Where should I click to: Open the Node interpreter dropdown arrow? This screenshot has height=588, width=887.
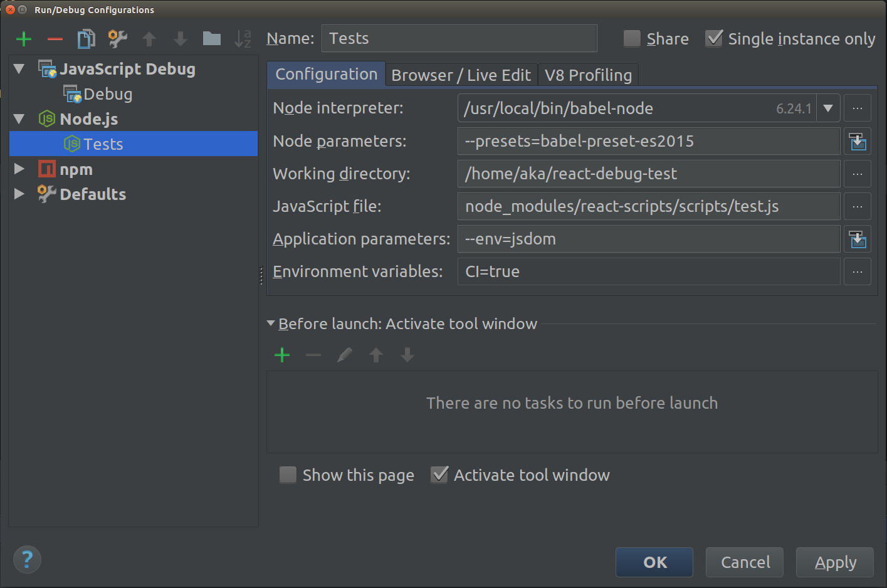[828, 108]
